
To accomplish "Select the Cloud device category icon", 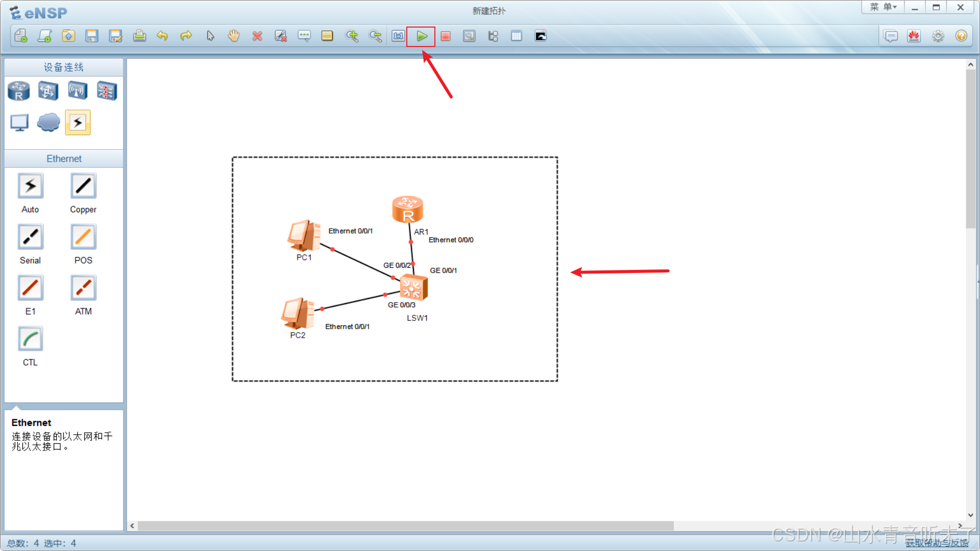I will pyautogui.click(x=48, y=122).
